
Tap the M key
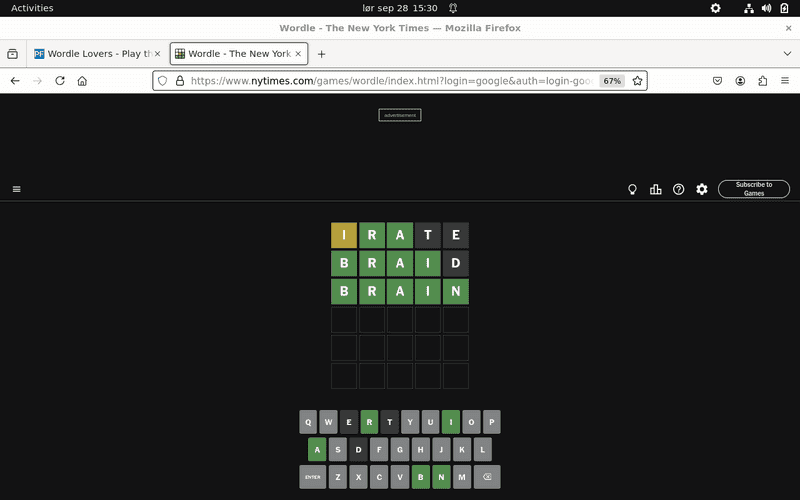point(462,477)
